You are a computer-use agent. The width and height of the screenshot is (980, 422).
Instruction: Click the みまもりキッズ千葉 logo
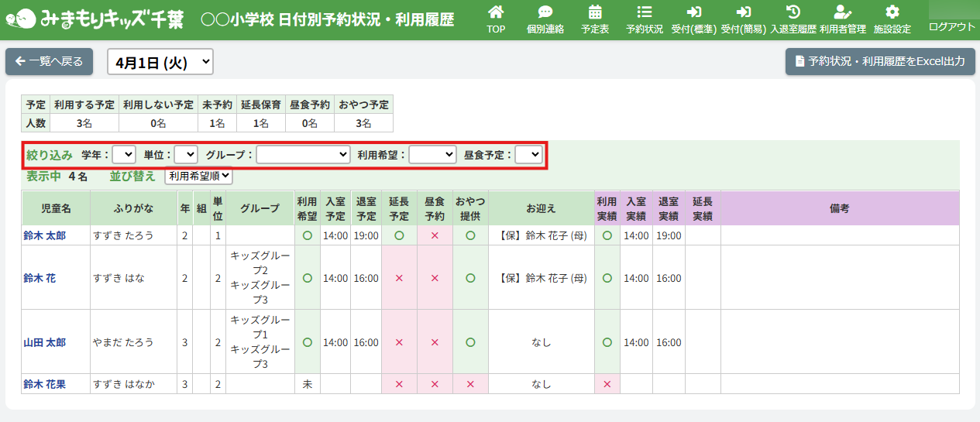tap(95, 19)
